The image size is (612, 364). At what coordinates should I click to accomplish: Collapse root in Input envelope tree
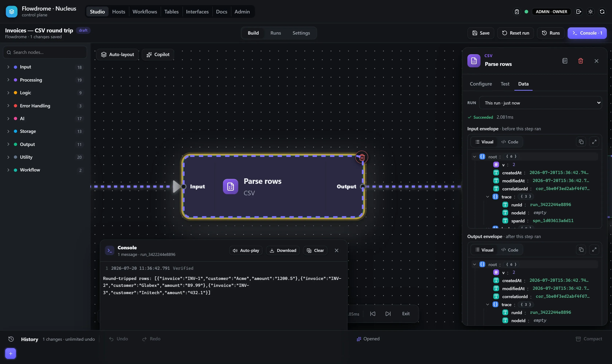pyautogui.click(x=474, y=157)
